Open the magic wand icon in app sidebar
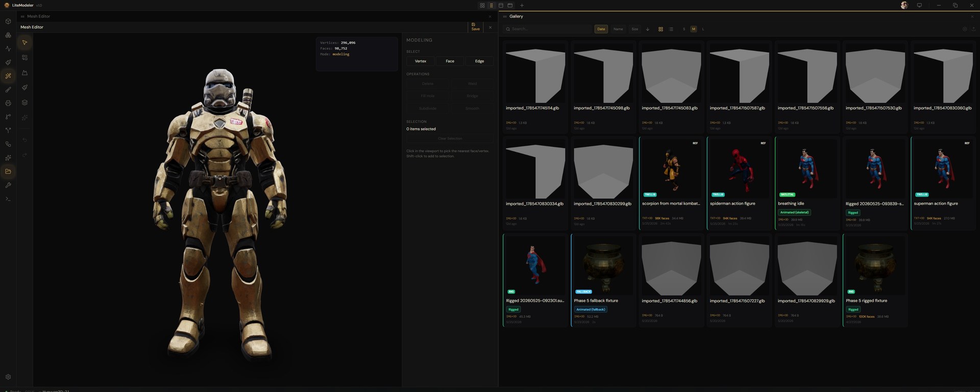 coord(8,76)
